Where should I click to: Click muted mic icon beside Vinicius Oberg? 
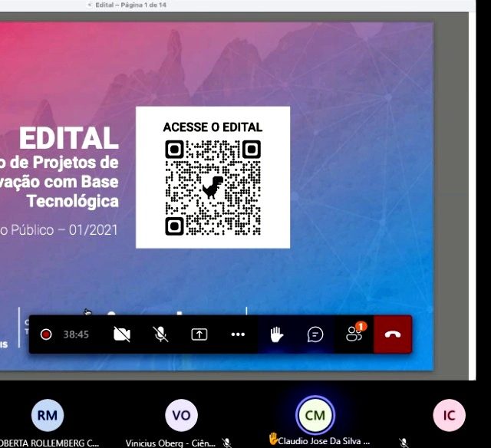click(x=226, y=443)
